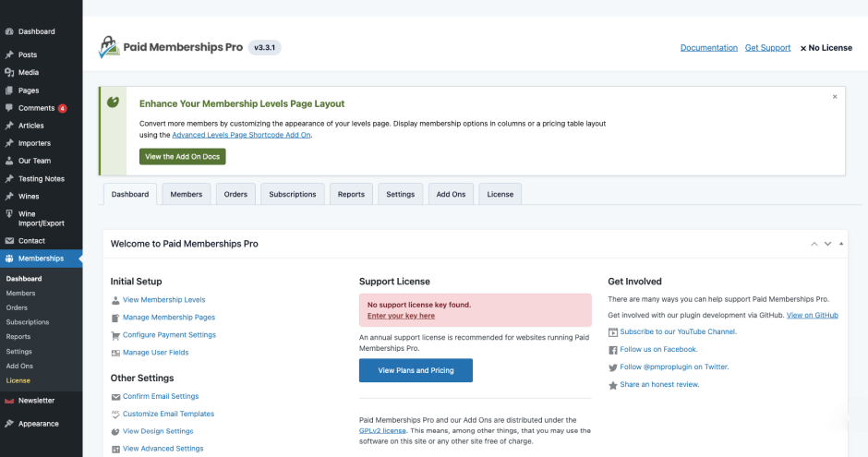Click the Our Team person icon
This screenshot has height=457, width=868.
[x=9, y=161]
